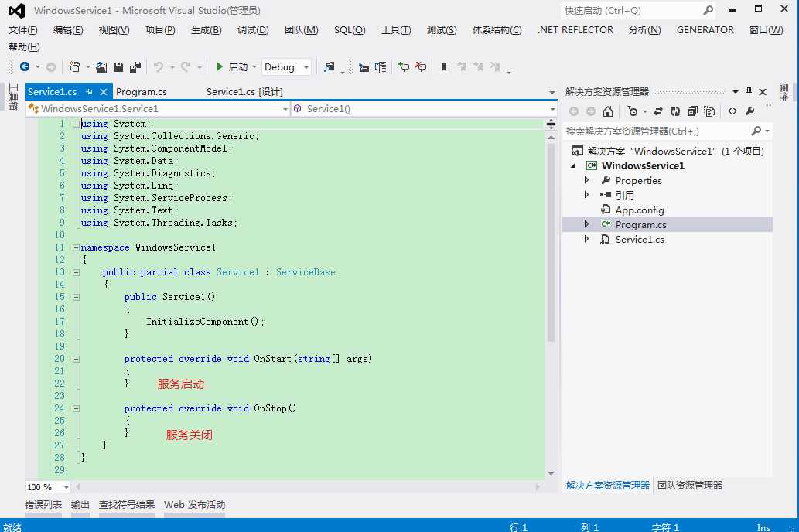Click Quick Launch search magnifier icon
This screenshot has width=799, height=532.
(x=709, y=10)
